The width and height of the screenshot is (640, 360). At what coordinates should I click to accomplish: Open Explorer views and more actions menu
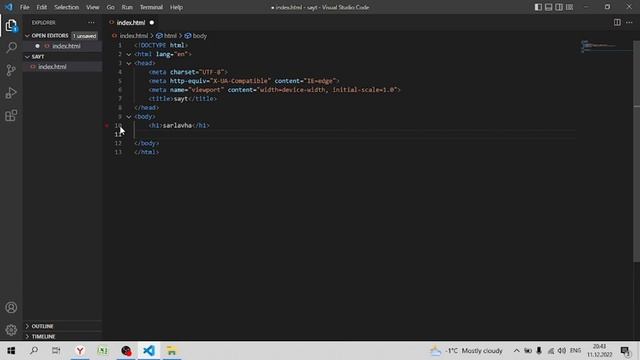[91, 23]
